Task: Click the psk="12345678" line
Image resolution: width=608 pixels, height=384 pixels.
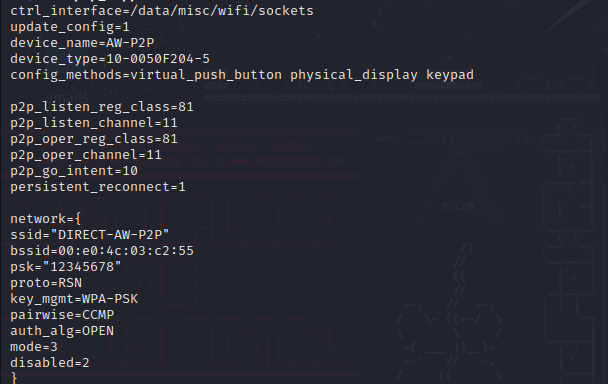Action: tap(66, 267)
